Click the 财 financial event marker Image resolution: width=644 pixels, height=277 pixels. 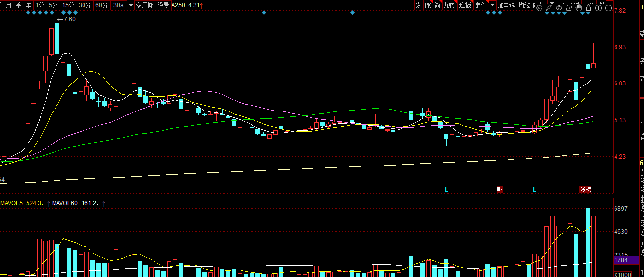click(500, 190)
